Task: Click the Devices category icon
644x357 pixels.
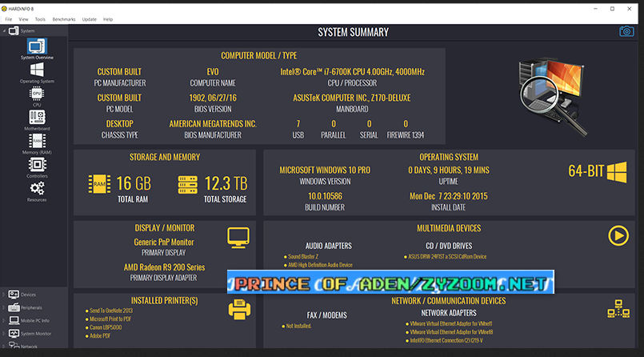Action: 14,295
